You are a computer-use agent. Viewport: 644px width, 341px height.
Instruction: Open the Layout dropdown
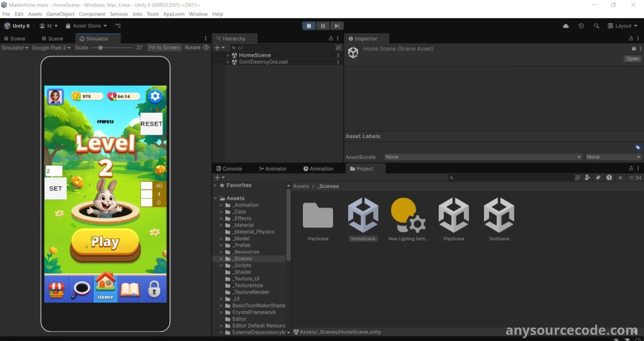(x=623, y=26)
